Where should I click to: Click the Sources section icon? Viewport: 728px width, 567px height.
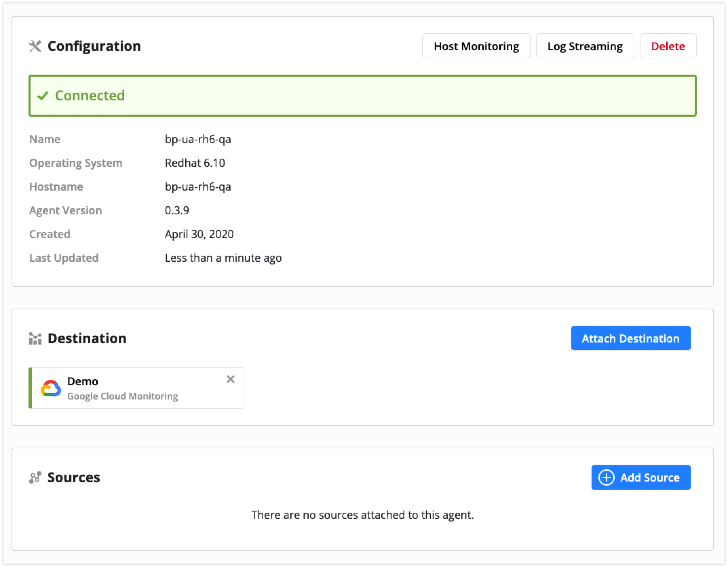[35, 477]
